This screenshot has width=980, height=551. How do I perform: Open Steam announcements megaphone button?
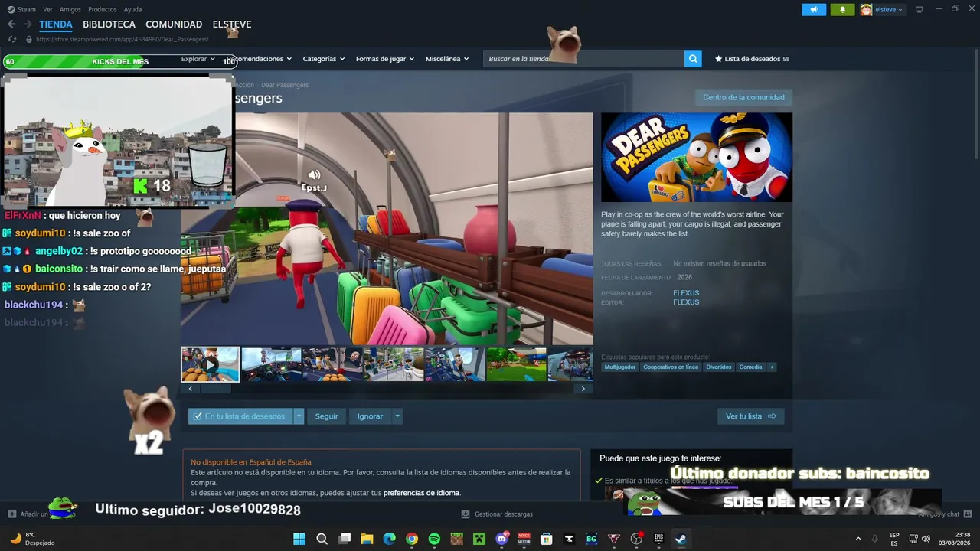coord(814,9)
